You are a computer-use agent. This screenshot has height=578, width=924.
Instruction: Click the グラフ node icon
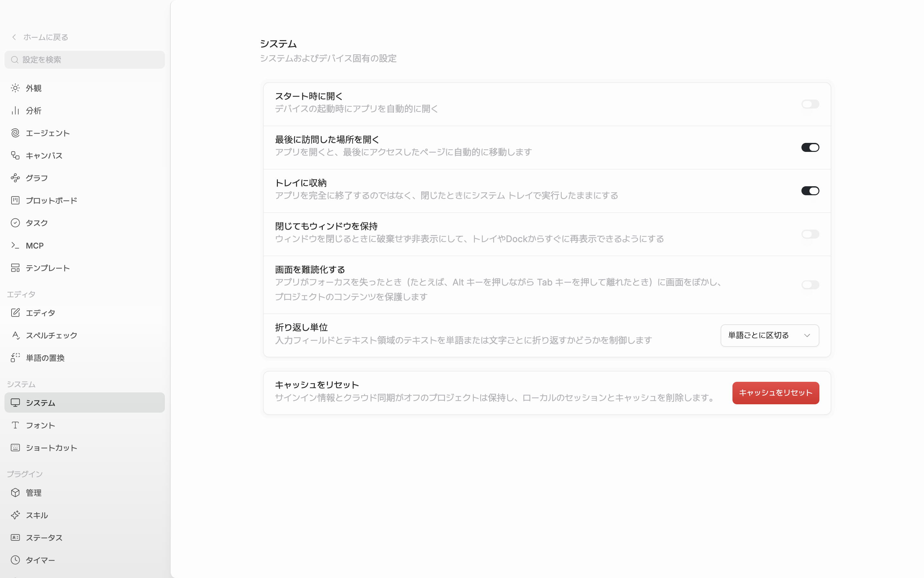tap(15, 178)
